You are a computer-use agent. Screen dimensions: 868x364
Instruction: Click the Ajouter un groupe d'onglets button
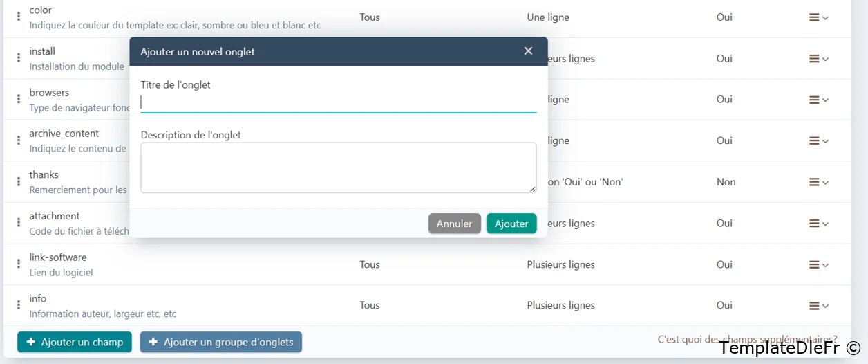(x=221, y=342)
